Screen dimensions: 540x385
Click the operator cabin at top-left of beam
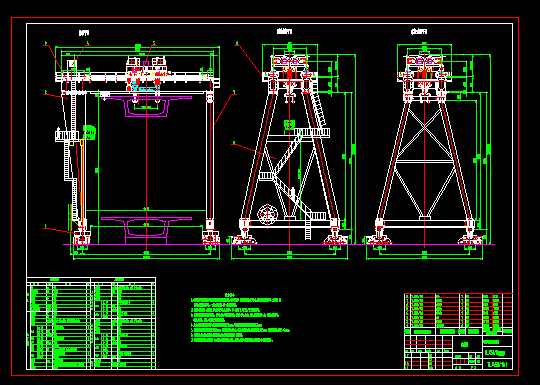[x=72, y=64]
